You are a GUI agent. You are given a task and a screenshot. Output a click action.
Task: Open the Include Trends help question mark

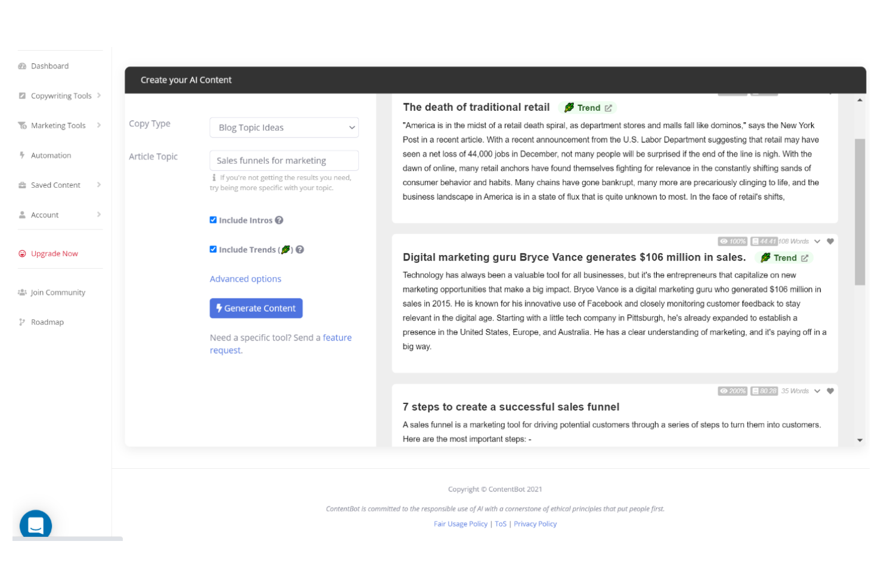(x=300, y=249)
